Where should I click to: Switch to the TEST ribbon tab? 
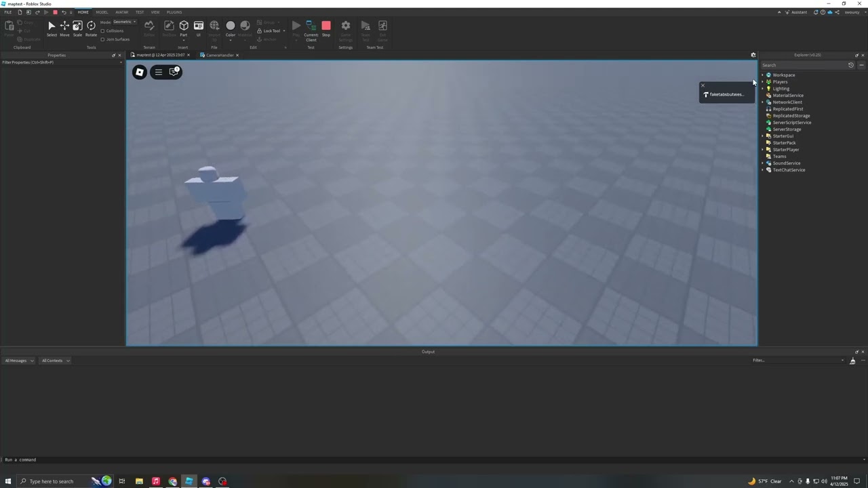(x=140, y=12)
